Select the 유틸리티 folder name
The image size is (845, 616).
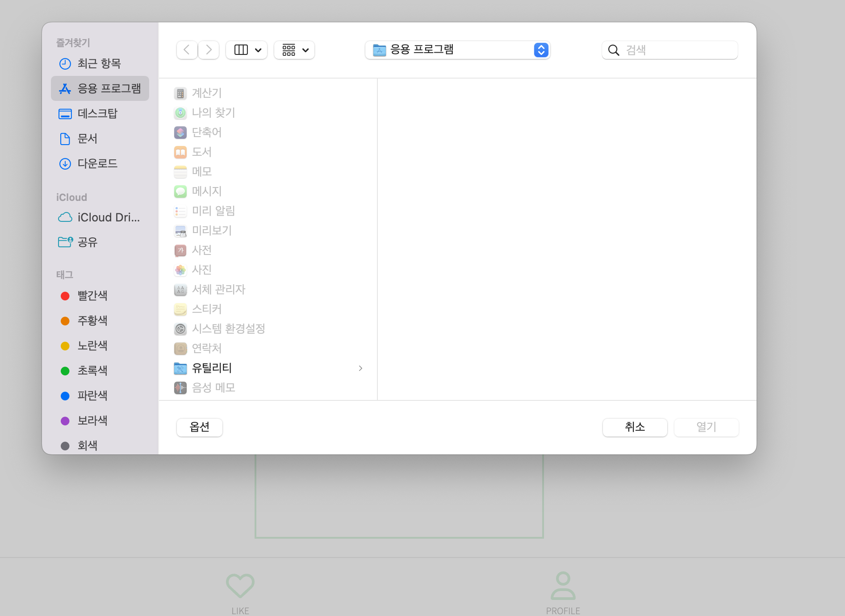(x=212, y=368)
